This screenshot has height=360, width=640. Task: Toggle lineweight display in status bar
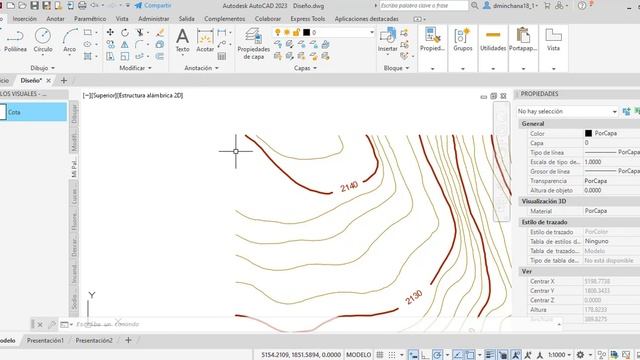coord(490,355)
